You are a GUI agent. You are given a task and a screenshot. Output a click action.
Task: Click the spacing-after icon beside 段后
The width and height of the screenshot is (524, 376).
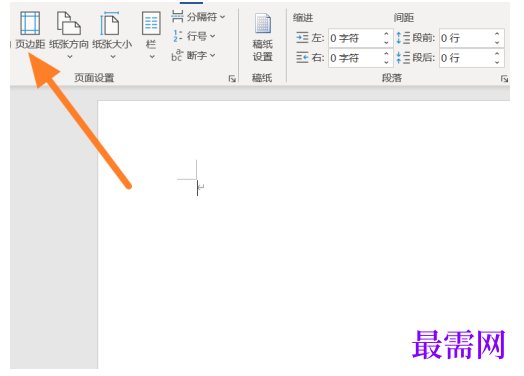pos(403,58)
